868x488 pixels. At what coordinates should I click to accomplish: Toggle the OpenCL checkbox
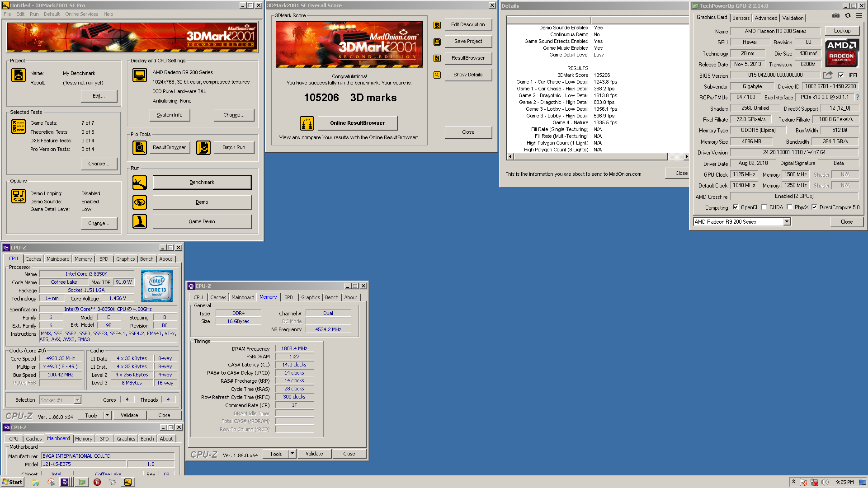point(736,207)
